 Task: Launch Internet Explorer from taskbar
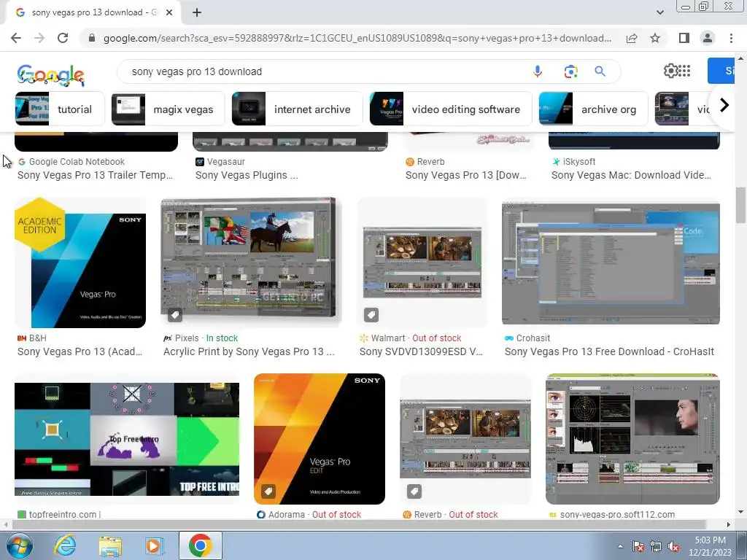65,545
